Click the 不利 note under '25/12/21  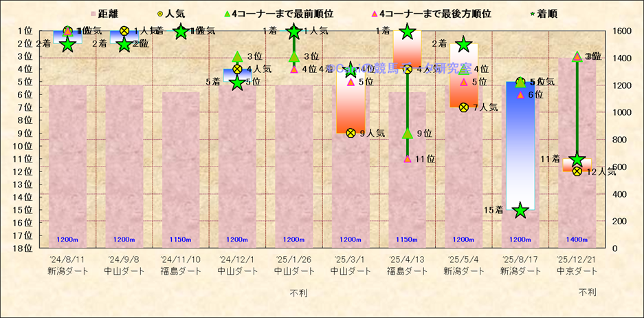pyautogui.click(x=587, y=293)
